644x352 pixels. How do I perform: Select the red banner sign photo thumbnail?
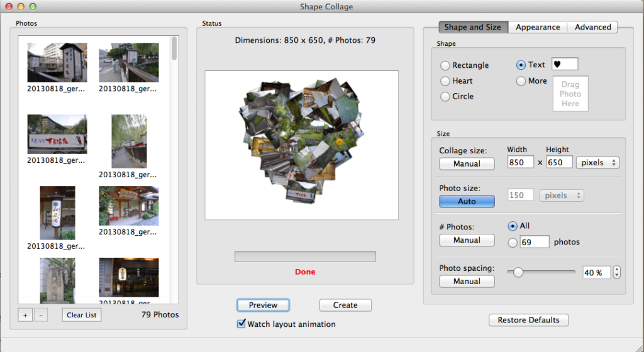57,134
